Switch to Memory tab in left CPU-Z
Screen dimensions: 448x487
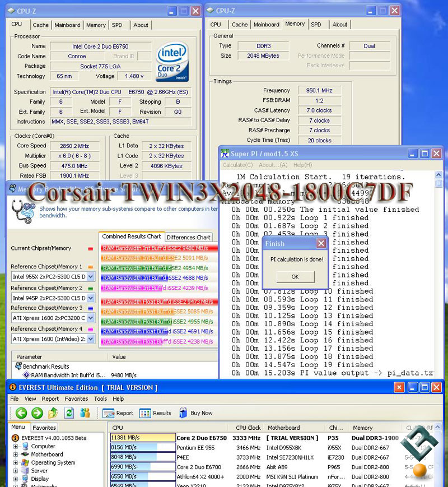pyautogui.click(x=96, y=25)
